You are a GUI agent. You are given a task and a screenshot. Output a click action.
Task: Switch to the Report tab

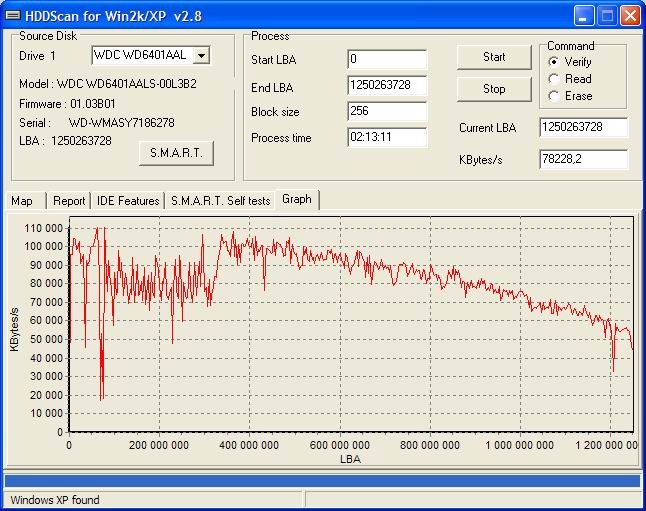click(x=69, y=201)
